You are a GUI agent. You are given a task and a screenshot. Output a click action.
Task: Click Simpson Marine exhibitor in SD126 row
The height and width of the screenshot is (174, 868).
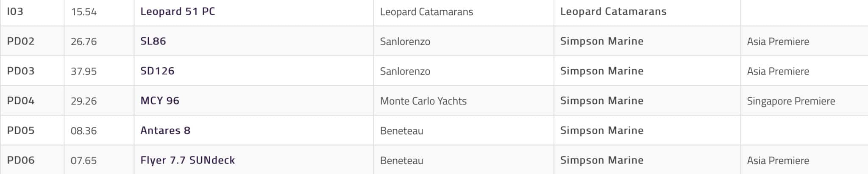[602, 71]
